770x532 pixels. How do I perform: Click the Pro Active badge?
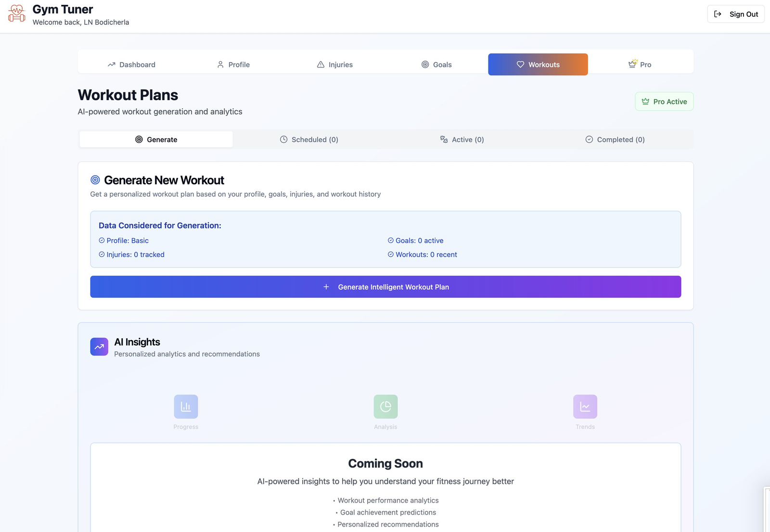[664, 101]
